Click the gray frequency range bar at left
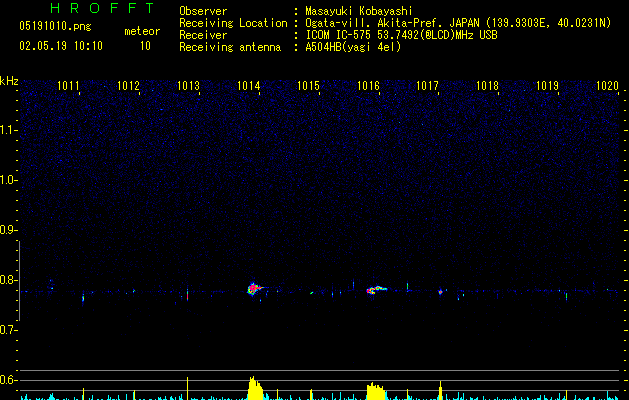The image size is (629, 400). [19, 281]
